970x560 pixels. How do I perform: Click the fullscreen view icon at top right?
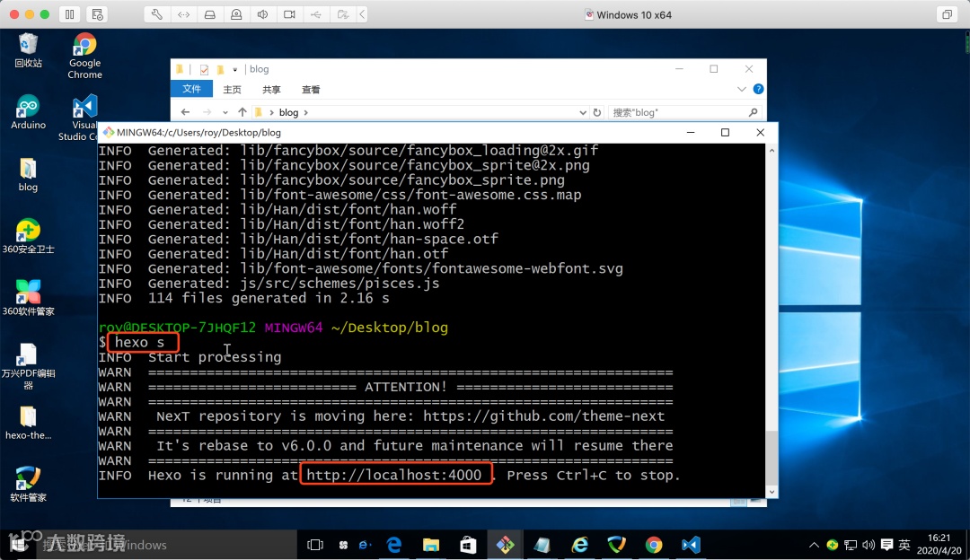tap(947, 14)
